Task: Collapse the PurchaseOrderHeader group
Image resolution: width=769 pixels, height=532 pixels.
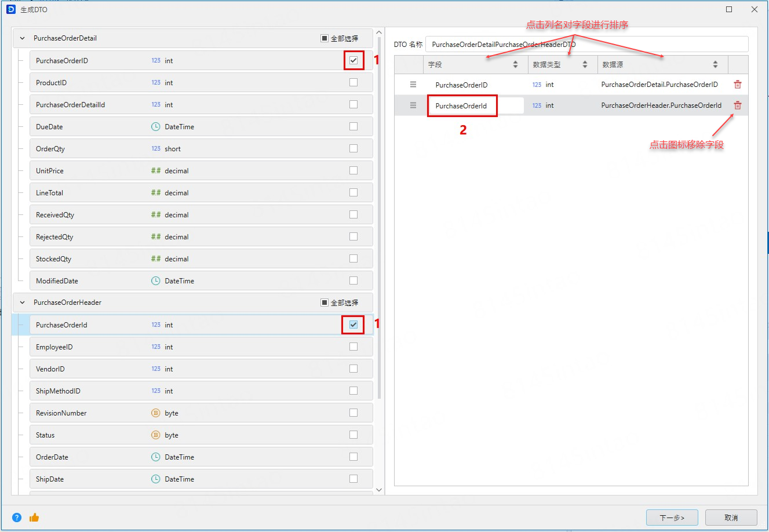Action: (x=23, y=303)
